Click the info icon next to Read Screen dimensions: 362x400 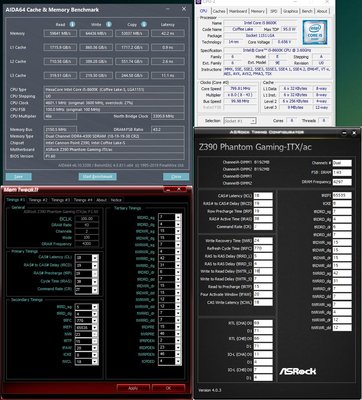pyautogui.click(x=72, y=24)
